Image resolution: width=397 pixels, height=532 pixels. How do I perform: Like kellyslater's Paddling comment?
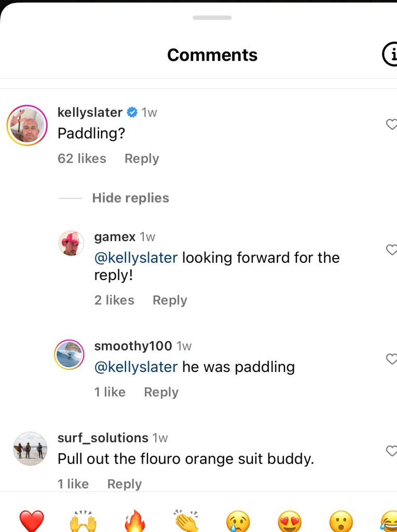tap(391, 124)
